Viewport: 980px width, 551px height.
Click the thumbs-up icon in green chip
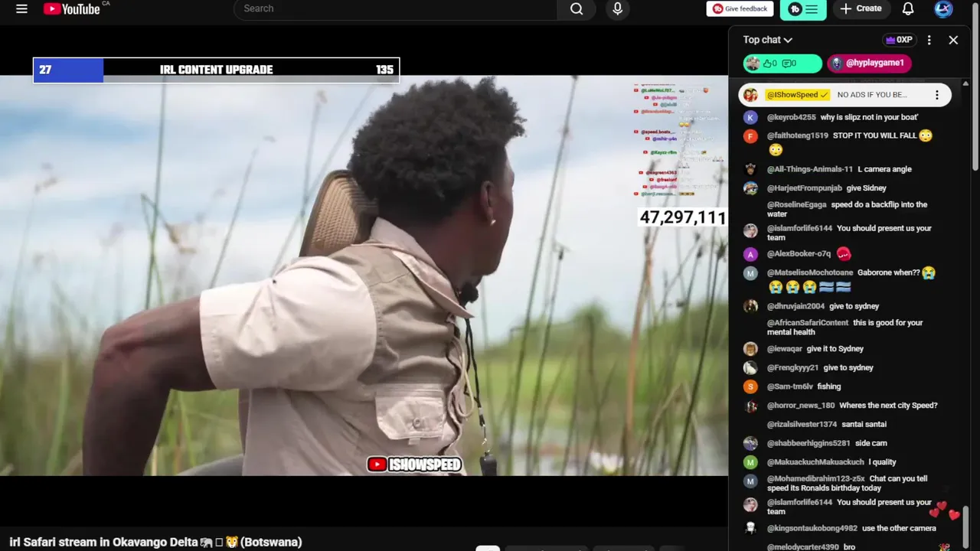(767, 64)
